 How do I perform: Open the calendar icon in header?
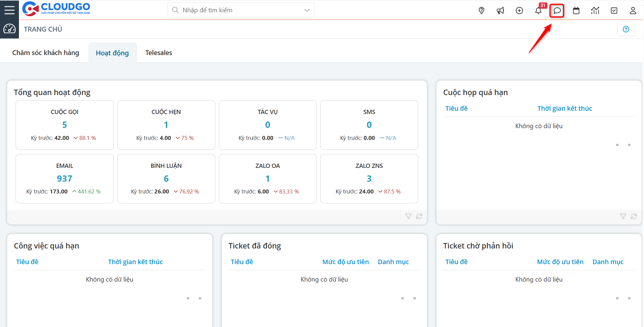[576, 11]
